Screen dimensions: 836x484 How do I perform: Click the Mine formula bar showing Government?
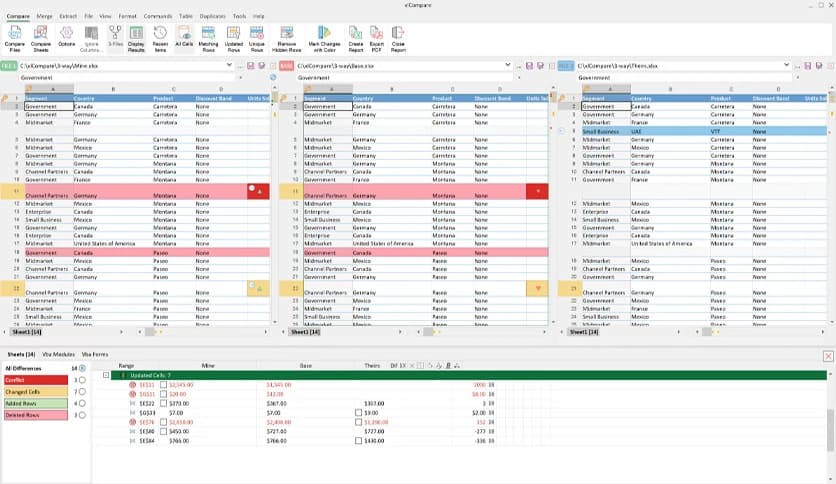[128, 78]
